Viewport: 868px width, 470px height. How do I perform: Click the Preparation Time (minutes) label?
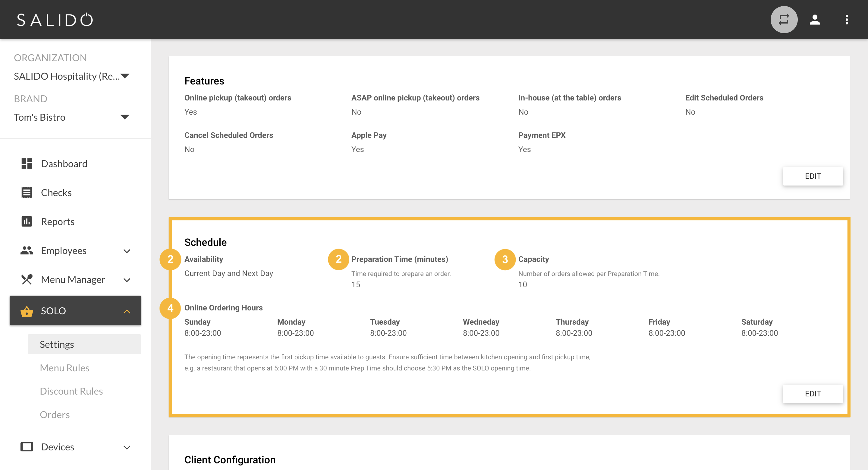(400, 259)
